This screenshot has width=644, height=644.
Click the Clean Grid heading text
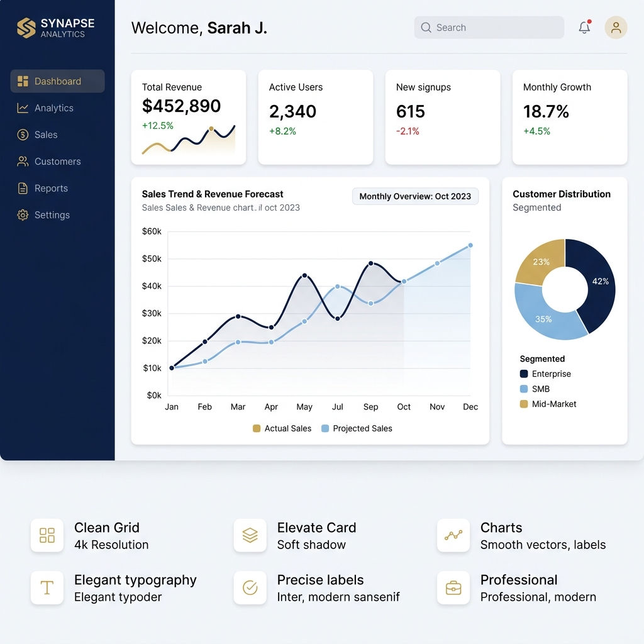coord(107,528)
